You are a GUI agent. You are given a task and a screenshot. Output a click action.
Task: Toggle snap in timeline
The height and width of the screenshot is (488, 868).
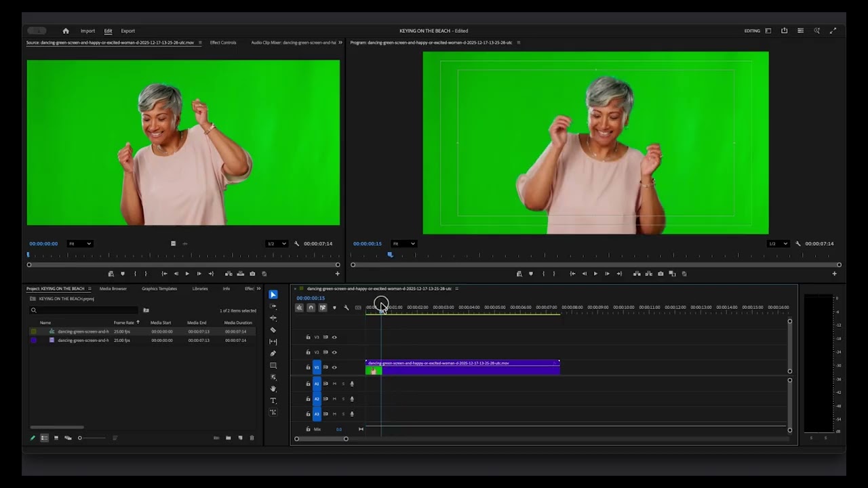pyautogui.click(x=311, y=308)
